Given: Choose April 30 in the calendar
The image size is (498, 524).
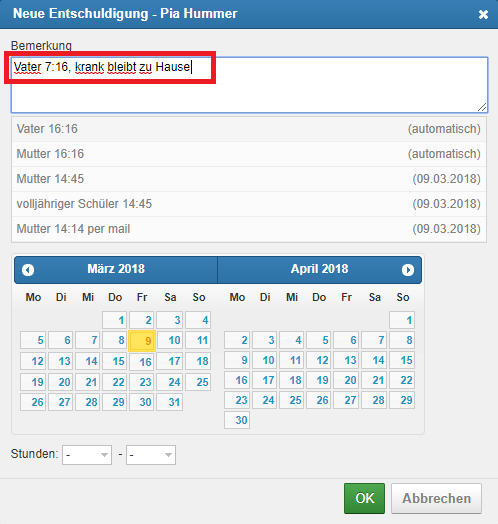Looking at the screenshot, I should pos(237,420).
